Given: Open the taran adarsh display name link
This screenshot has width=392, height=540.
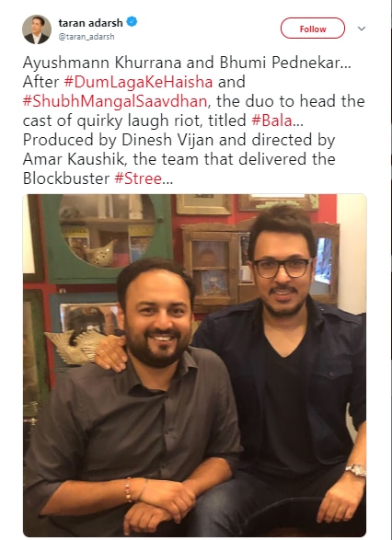Looking at the screenshot, I should [90, 23].
